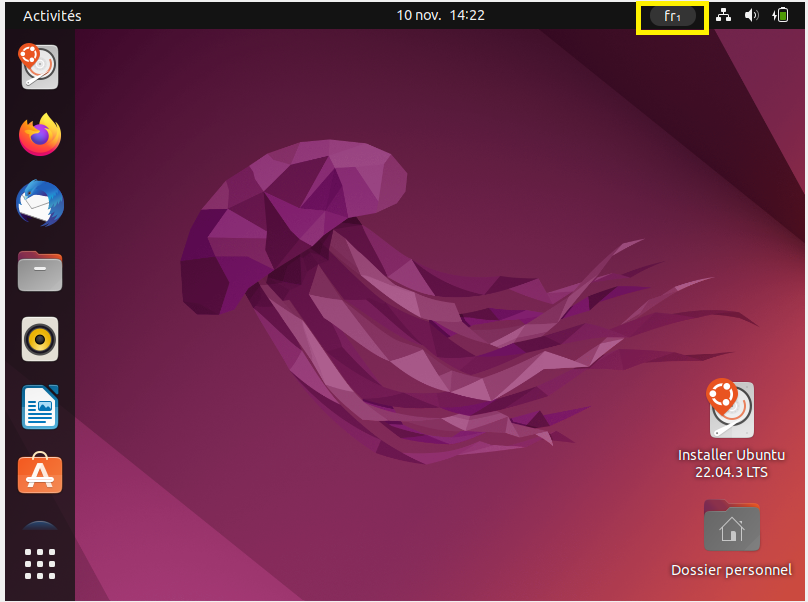The image size is (808, 602).
Task: Expand the fr keyboard layout selector
Action: [672, 16]
